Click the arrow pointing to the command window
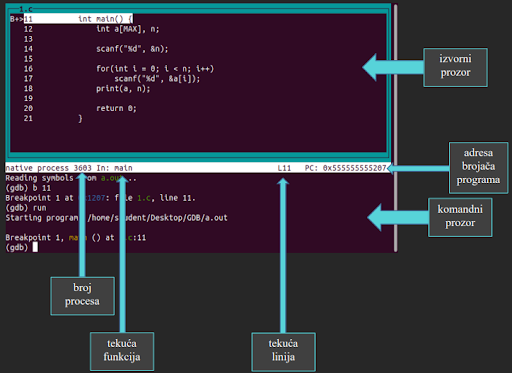Image resolution: width=512 pixels, height=373 pixels. coord(398,217)
